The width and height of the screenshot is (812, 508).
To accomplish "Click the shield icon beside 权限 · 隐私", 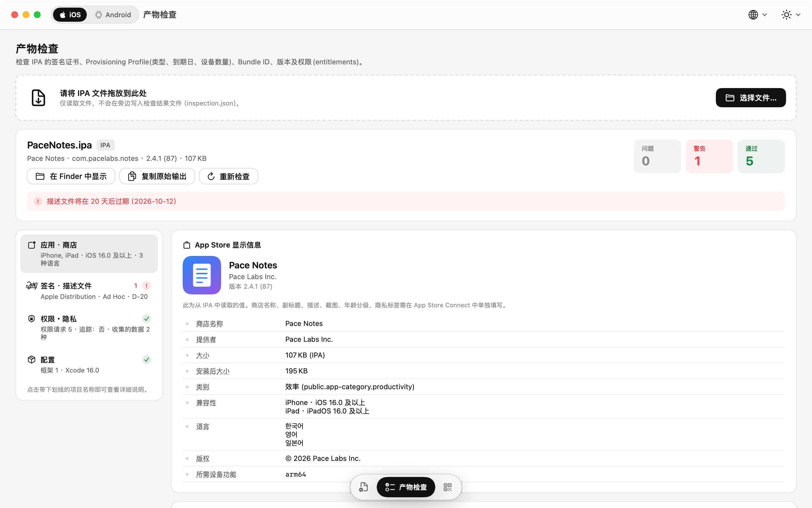I will click(32, 319).
